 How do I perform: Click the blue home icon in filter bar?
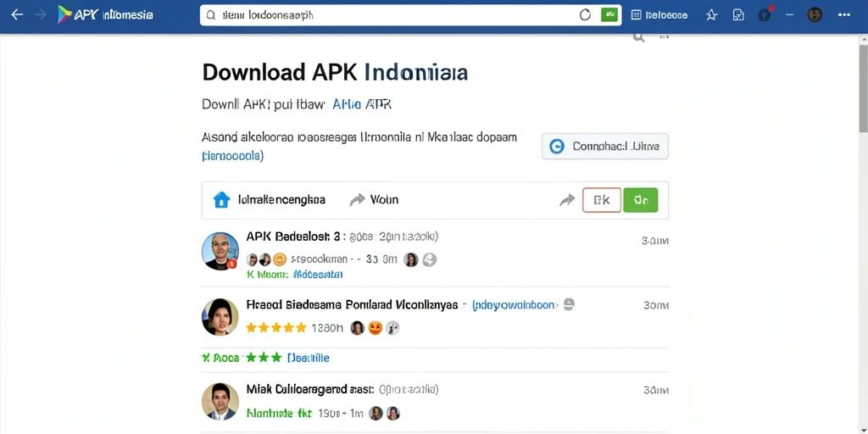coord(221,200)
